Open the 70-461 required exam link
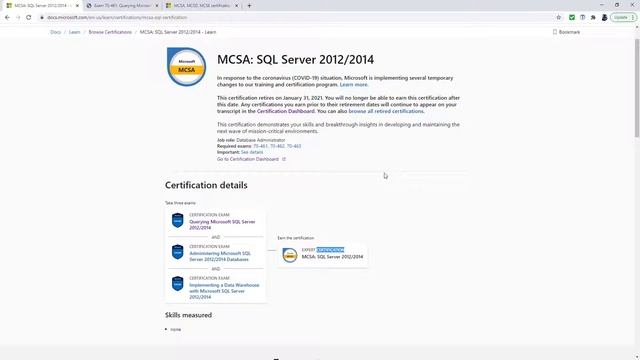 pyautogui.click(x=260, y=146)
